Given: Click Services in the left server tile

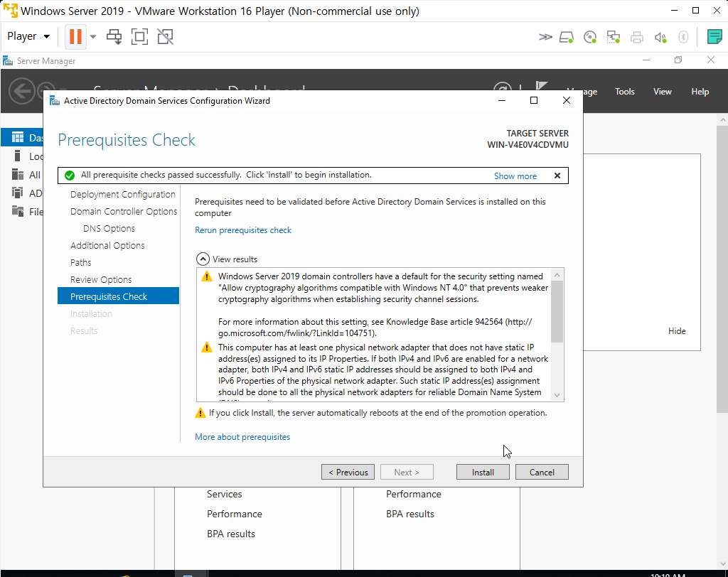Looking at the screenshot, I should click(224, 494).
